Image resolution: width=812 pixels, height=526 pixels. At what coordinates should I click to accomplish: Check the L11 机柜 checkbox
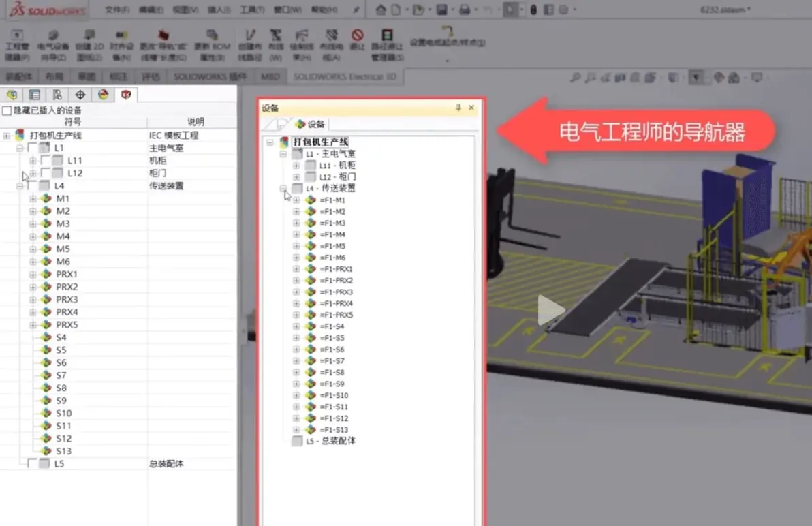46,160
